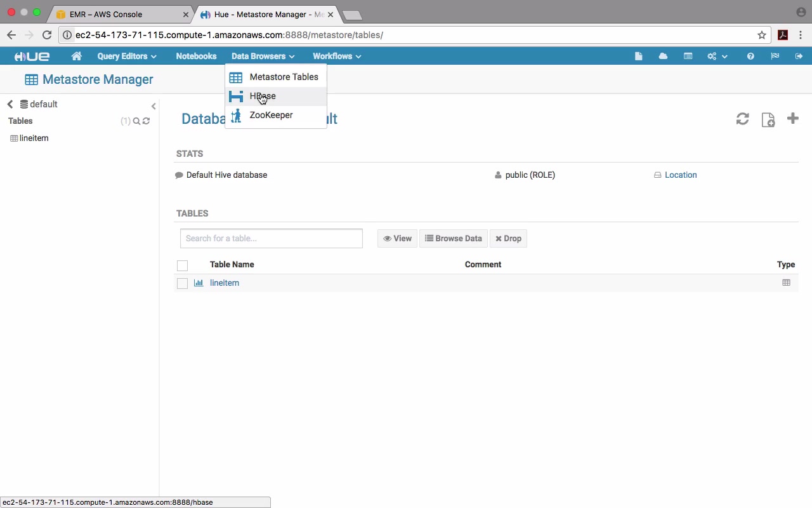The image size is (812, 508).
Task: Switch to EMR – AWS Console tab
Action: pos(121,14)
